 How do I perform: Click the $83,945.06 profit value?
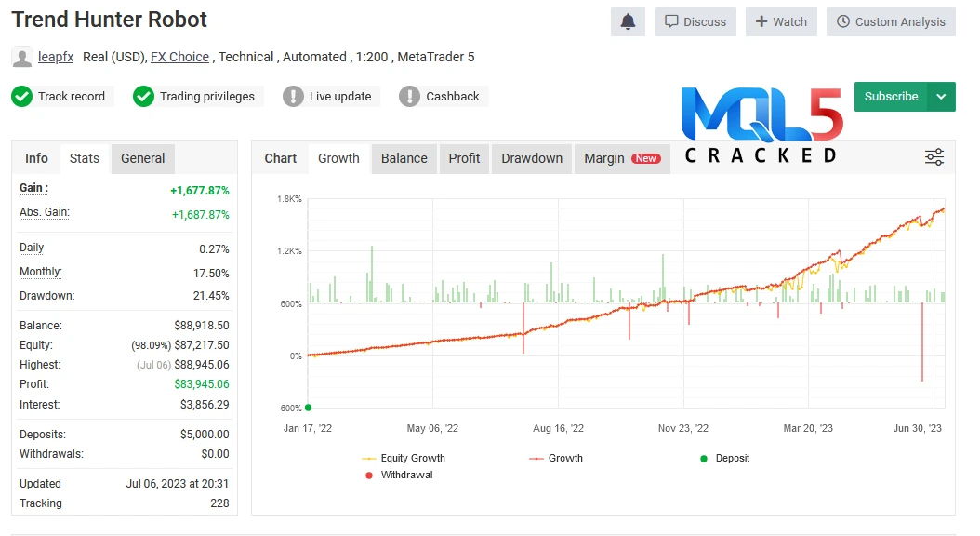click(x=201, y=384)
